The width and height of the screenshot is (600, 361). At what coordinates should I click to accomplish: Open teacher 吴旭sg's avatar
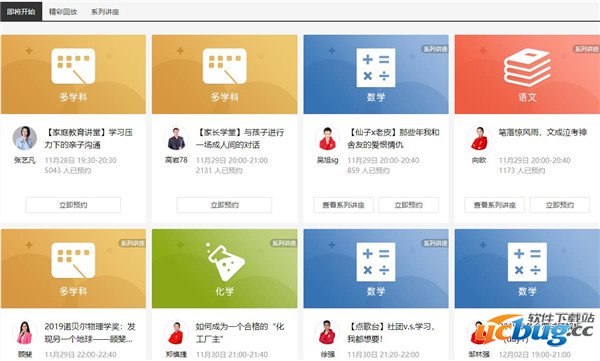pos(327,138)
